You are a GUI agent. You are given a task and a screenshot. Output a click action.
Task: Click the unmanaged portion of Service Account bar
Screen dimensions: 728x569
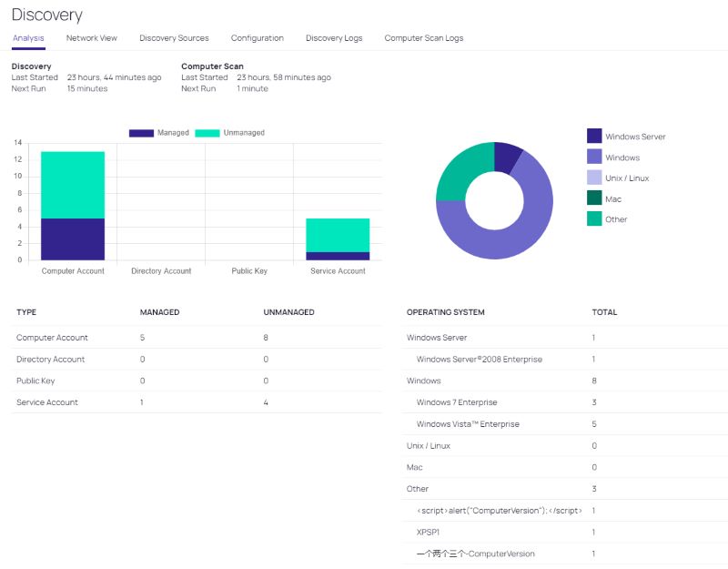point(338,235)
